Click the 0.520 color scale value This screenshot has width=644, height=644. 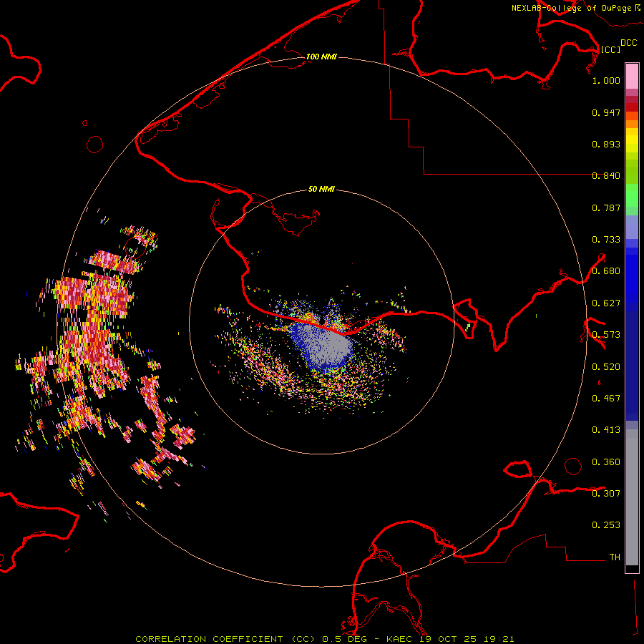coord(606,367)
